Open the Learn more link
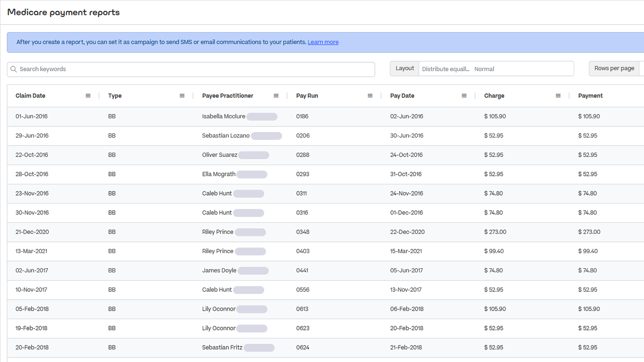The width and height of the screenshot is (644, 362). pos(323,42)
